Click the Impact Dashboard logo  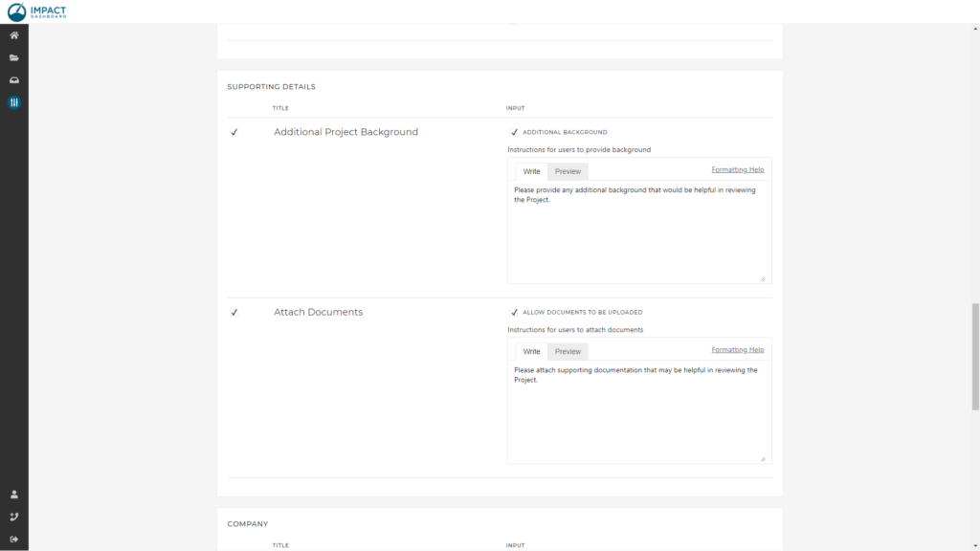(x=37, y=11)
